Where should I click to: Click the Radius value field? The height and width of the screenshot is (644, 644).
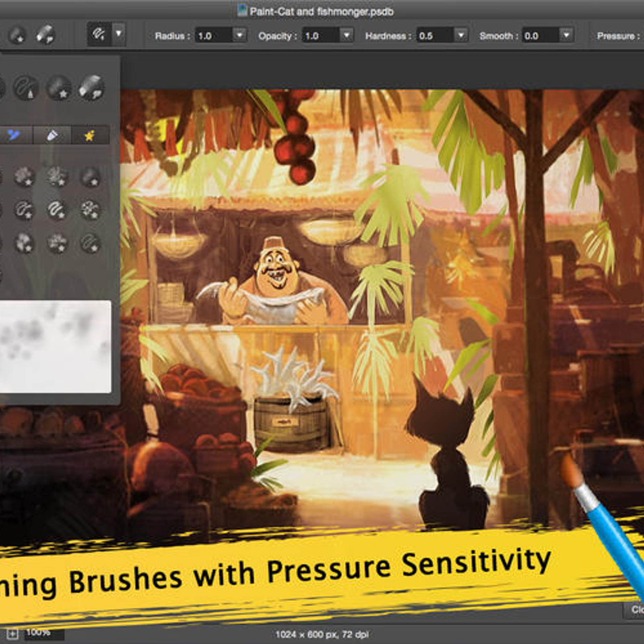(x=213, y=35)
